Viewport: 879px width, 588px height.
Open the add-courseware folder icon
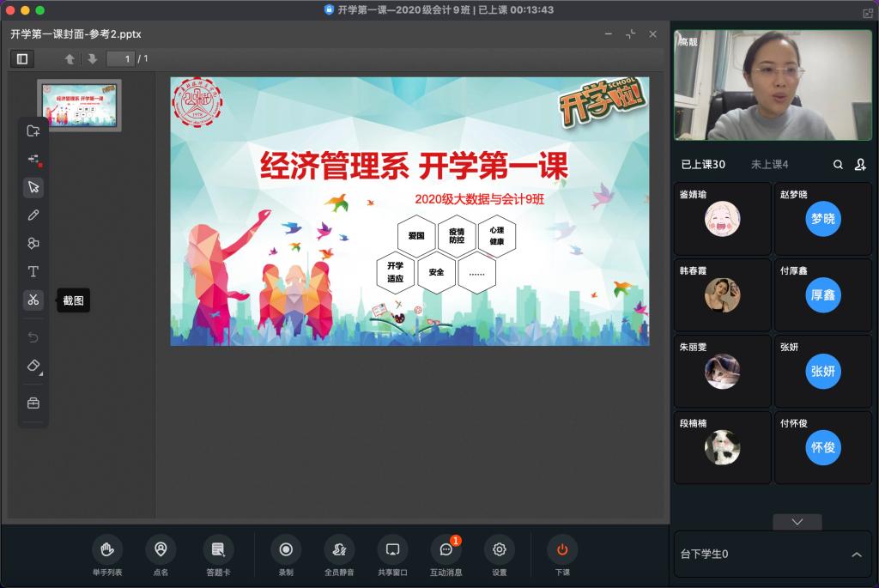coord(33,130)
